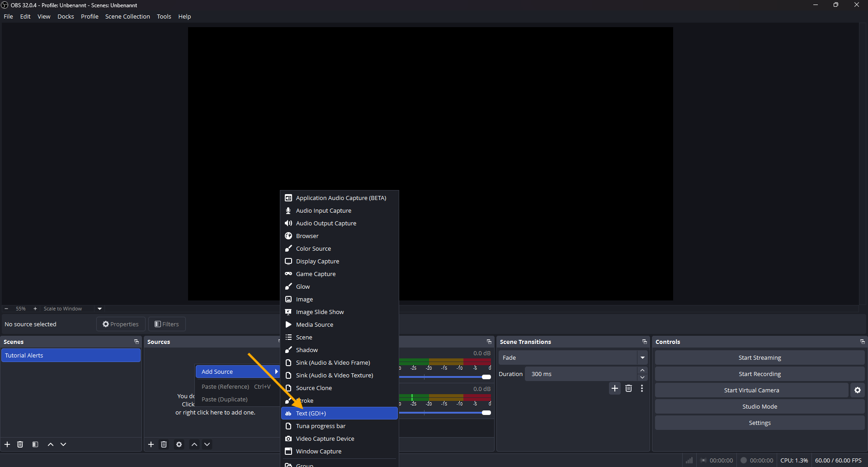Toggle Studio Mode
Viewport: 868px width, 467px height.
759,406
